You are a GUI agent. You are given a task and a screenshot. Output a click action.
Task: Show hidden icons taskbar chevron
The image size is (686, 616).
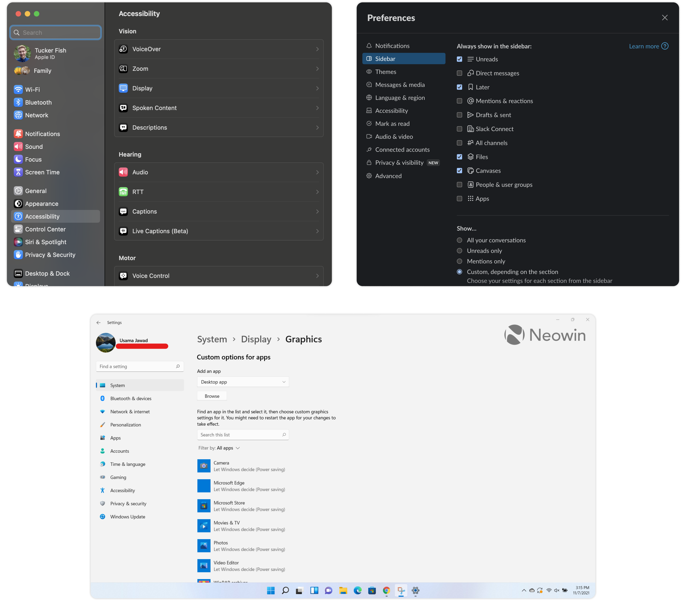click(524, 591)
